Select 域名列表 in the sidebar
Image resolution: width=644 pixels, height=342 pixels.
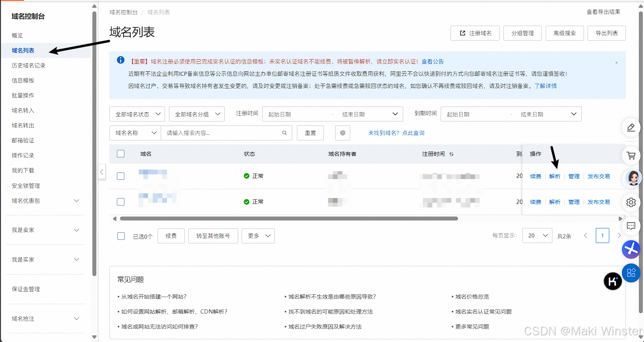(x=23, y=50)
